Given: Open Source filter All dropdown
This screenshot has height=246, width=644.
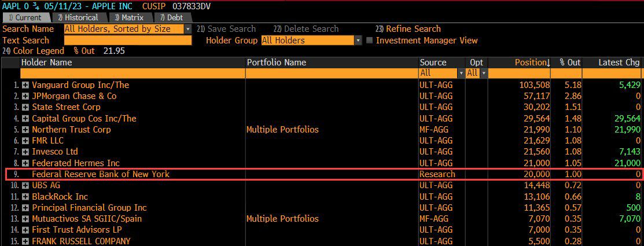Looking at the screenshot, I should (x=461, y=73).
